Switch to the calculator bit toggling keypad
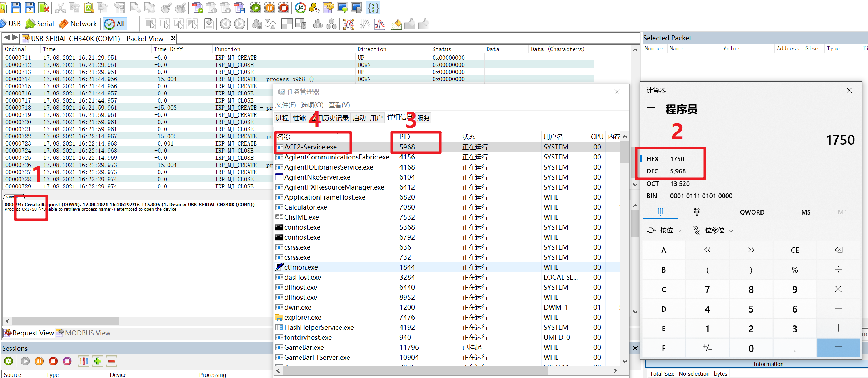Screen dimensions: 868x378 coord(697,212)
